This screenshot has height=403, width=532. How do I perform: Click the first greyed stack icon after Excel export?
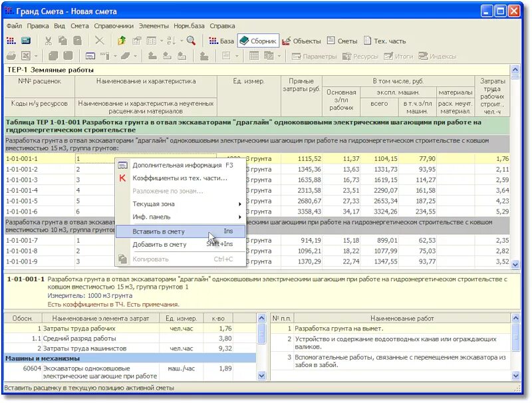(x=53, y=56)
